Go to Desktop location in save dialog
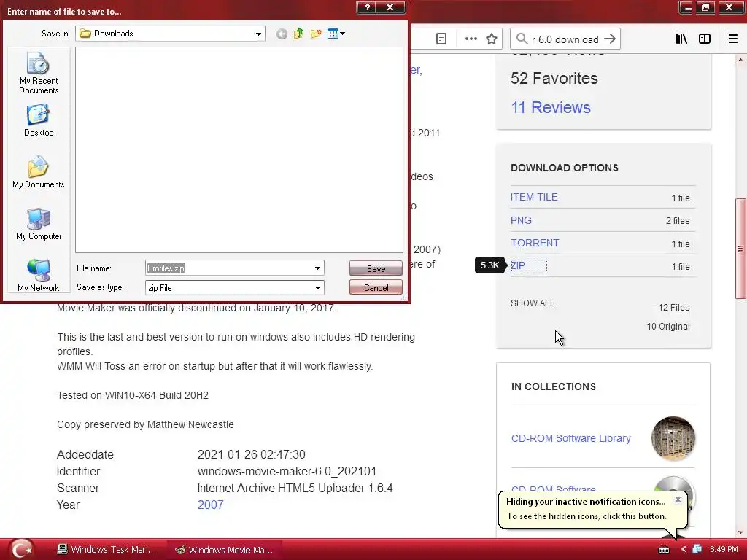Image resolution: width=747 pixels, height=560 pixels. 39,121
